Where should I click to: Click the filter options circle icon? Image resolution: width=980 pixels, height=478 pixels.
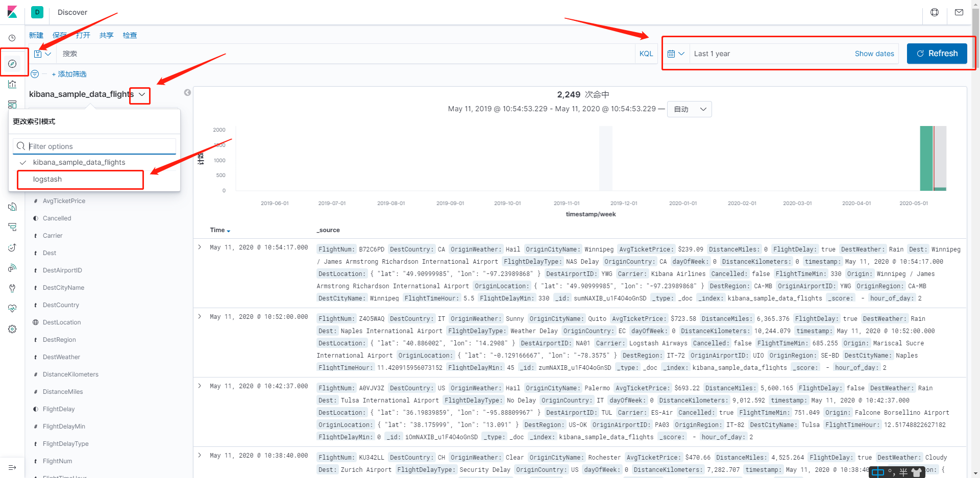35,74
